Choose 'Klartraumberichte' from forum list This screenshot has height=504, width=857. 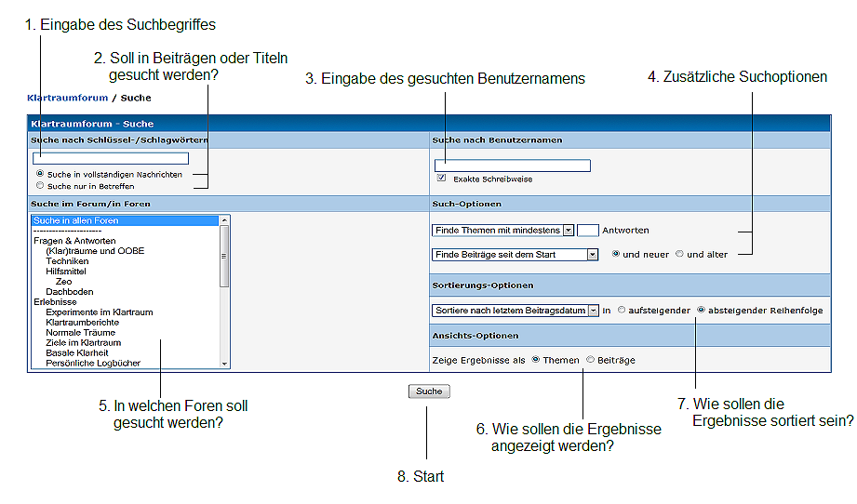point(80,322)
